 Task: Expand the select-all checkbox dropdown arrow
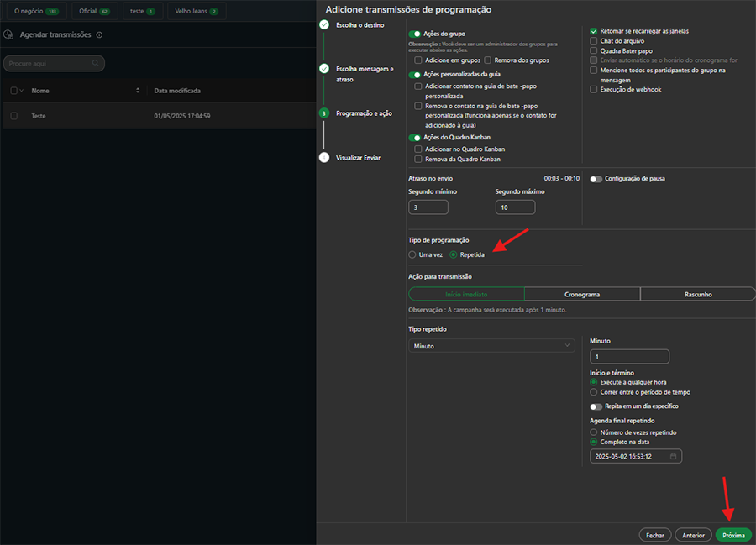tap(22, 91)
